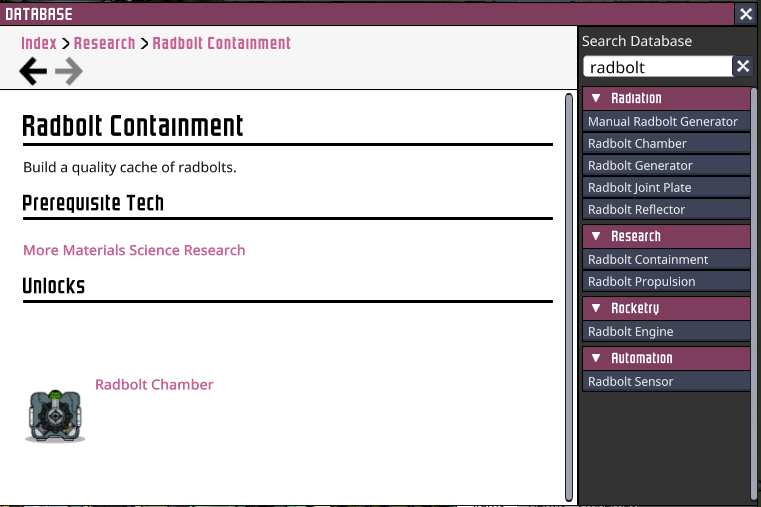Click the article content scrollbar
This screenshot has width=761, height=507.
point(569,297)
